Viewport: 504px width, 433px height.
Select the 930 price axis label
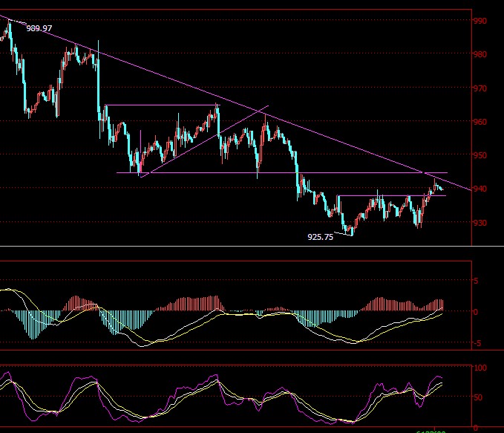tap(482, 223)
